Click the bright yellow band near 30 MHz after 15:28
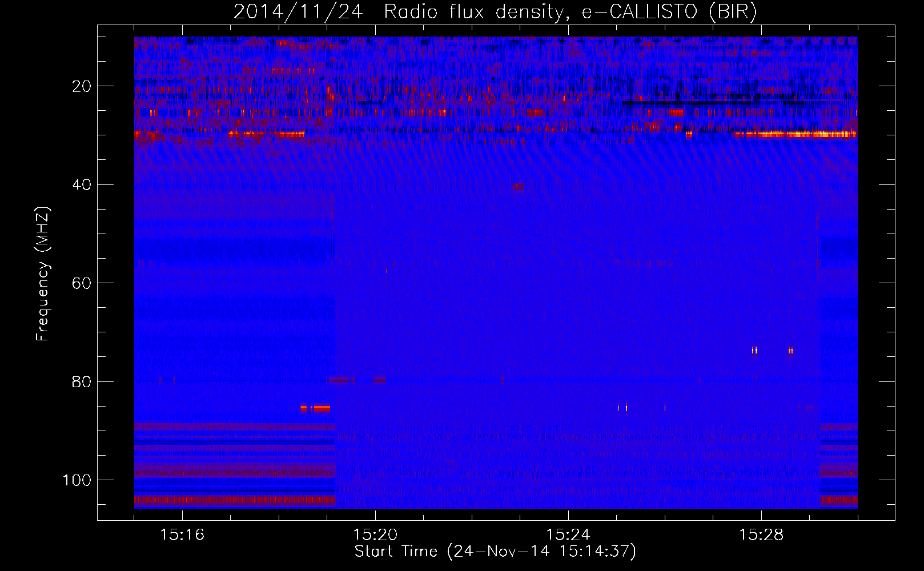924x571 pixels. click(794, 134)
